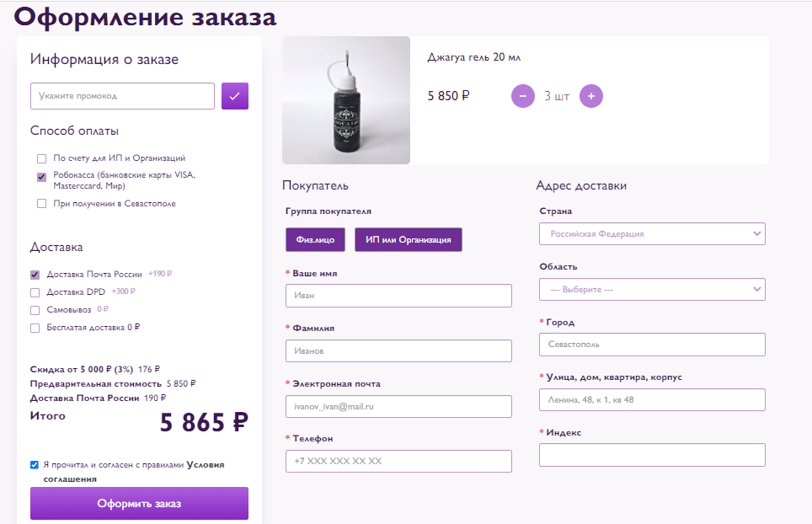Select Физ.лицо buyer group
The height and width of the screenshot is (524, 812).
click(x=315, y=240)
